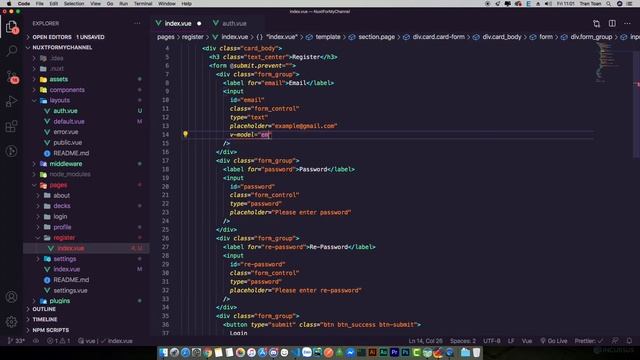The image size is (640, 360).
Task: Click Prettier status bar button
Action: click(x=588, y=341)
